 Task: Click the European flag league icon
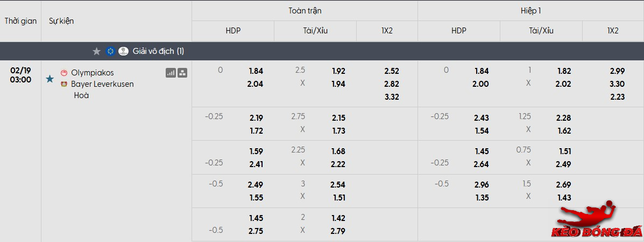tap(111, 51)
